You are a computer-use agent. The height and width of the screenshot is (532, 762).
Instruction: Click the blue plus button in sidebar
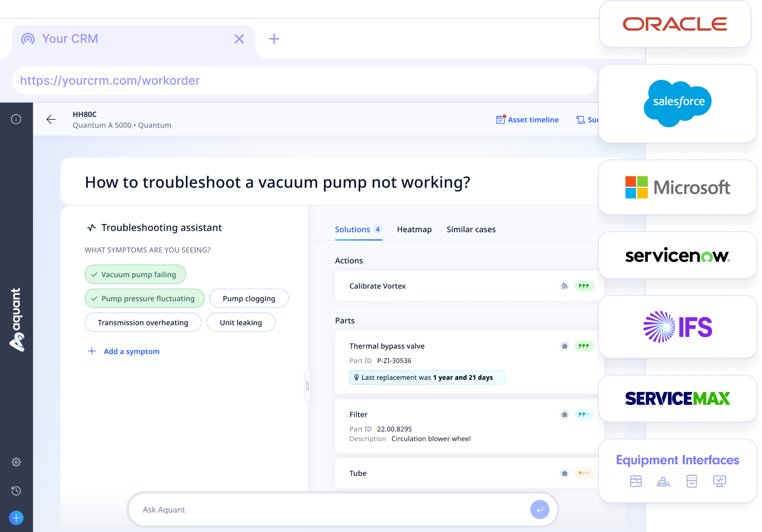(x=16, y=518)
